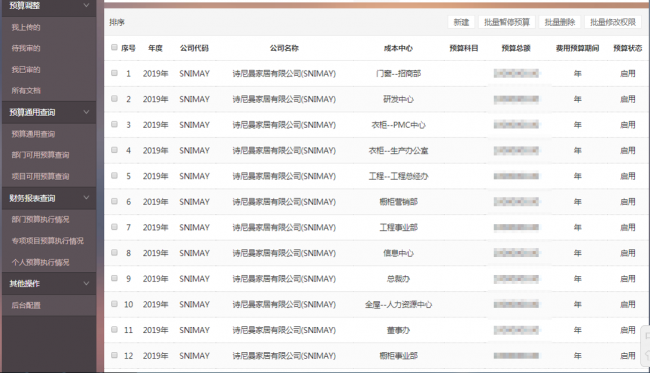
Task: Click the 批量删除 button
Action: coord(560,22)
